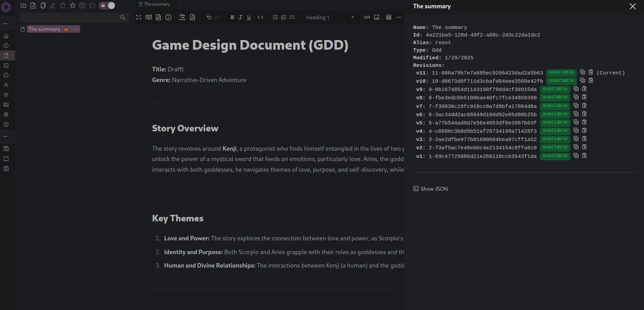Image resolution: width=644 pixels, height=310 pixels.
Task: Collapse the top sidebar section
Action: coord(6,24)
